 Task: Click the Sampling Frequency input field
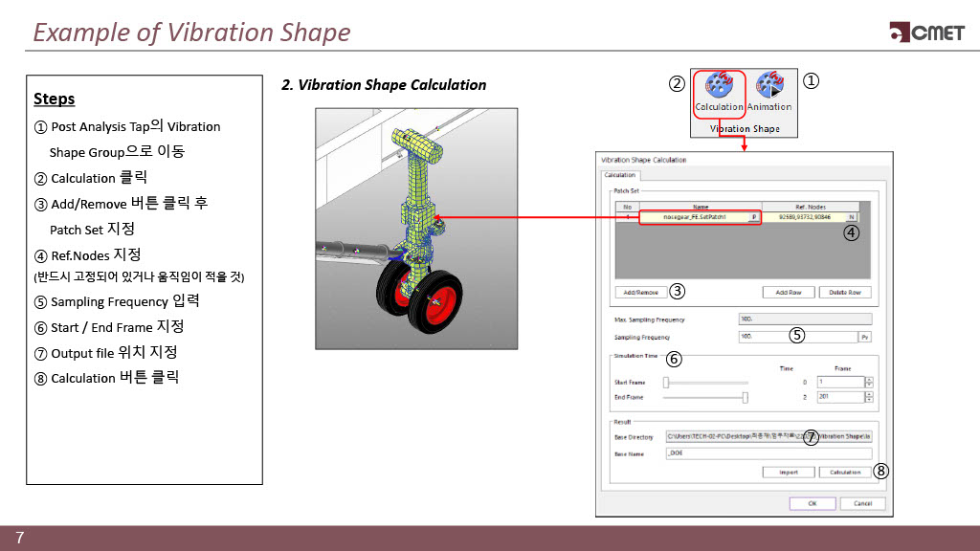[x=796, y=337]
